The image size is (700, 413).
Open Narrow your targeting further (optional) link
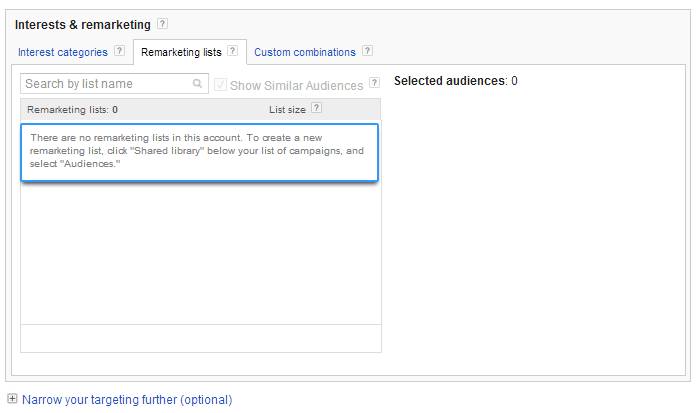(127, 399)
